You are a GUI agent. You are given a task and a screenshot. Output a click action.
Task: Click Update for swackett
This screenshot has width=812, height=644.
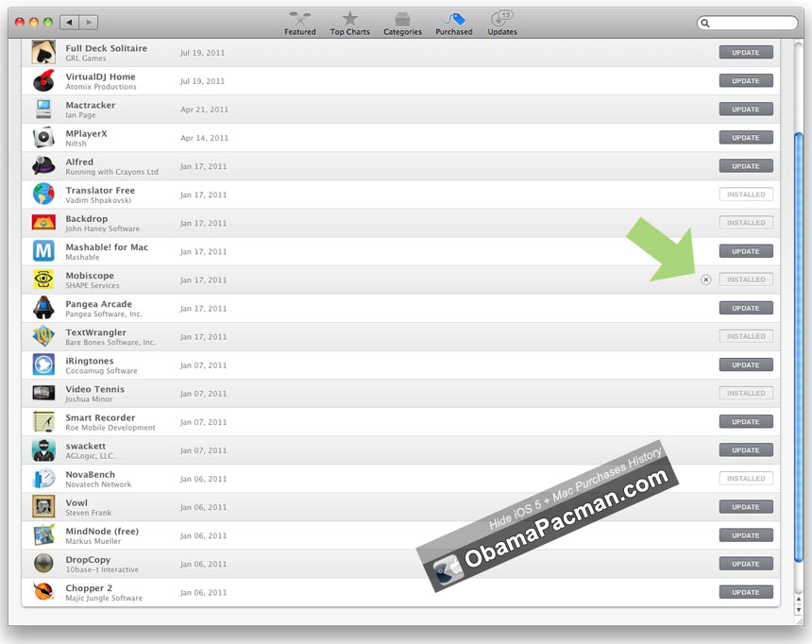(x=746, y=450)
